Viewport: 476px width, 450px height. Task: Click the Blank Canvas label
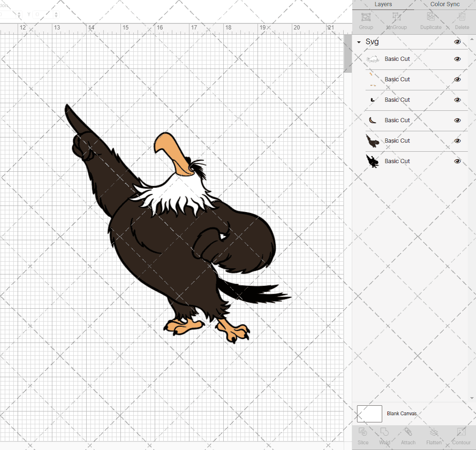(x=401, y=413)
